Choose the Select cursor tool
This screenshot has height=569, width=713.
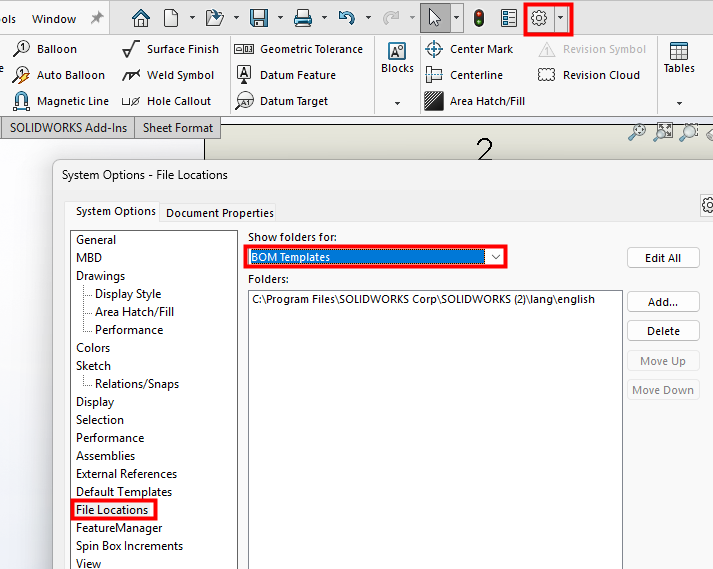pyautogui.click(x=435, y=18)
